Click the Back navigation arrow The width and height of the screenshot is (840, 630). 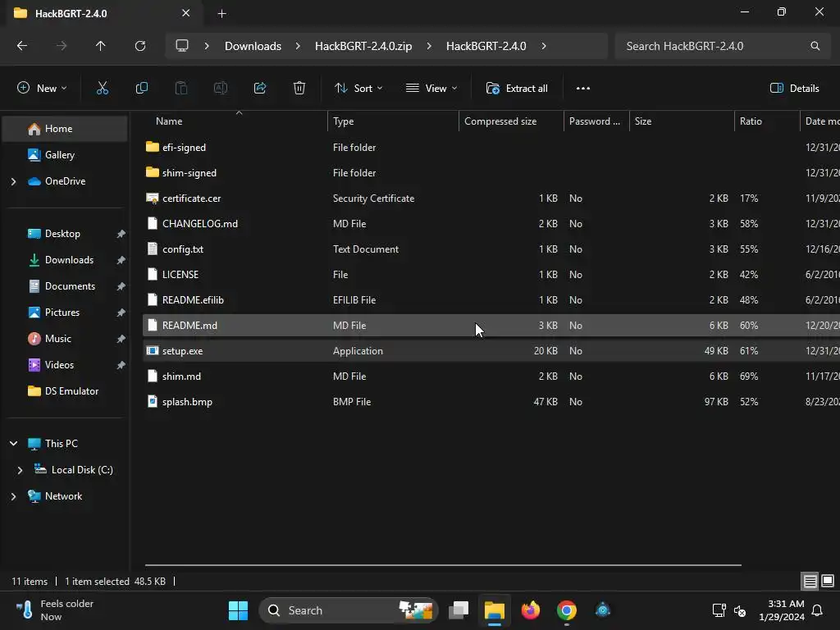point(22,46)
